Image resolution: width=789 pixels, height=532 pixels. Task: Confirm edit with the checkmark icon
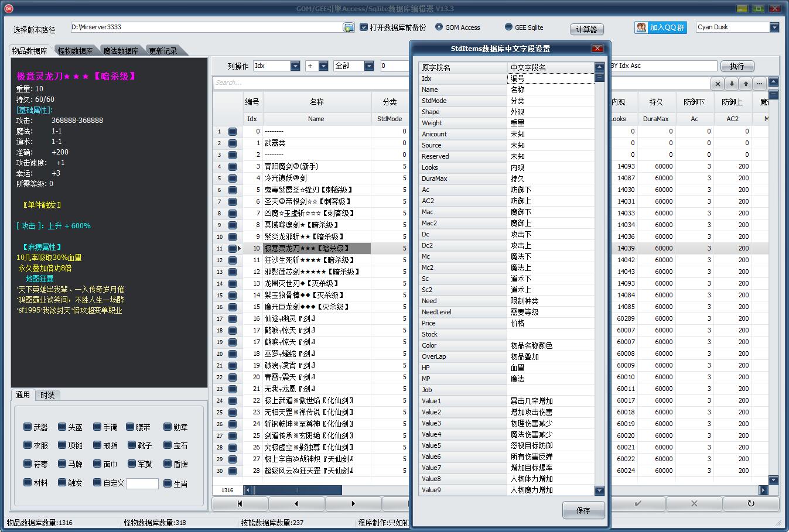638,503
